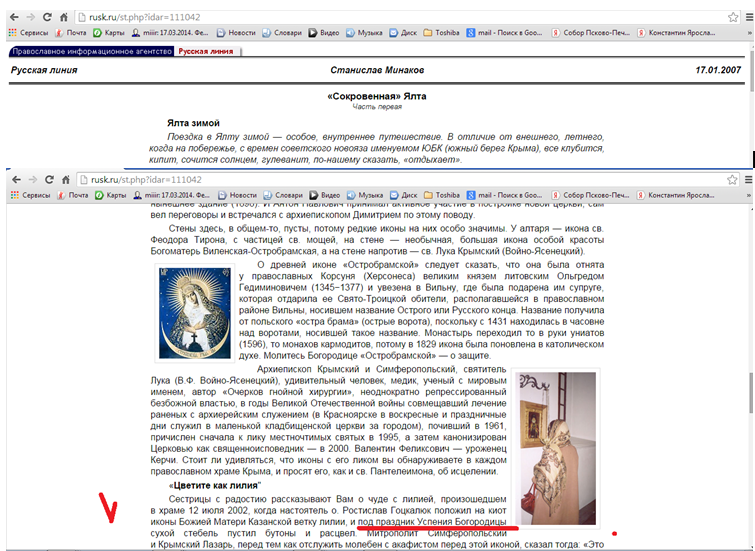Image resolution: width=755 pixels, height=551 pixels.
Task: Open Словари bookmark in upper window
Action: click(x=282, y=33)
